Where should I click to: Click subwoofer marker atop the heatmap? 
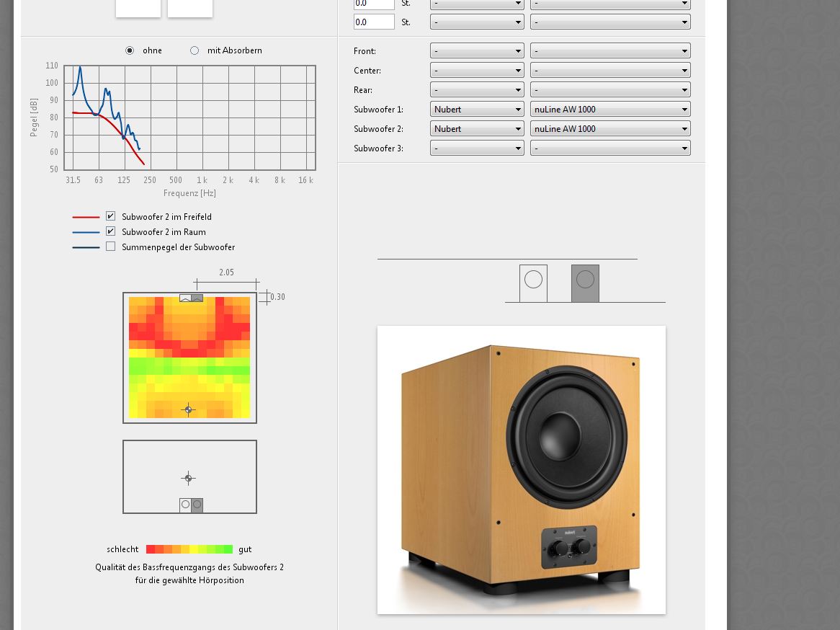[191, 298]
